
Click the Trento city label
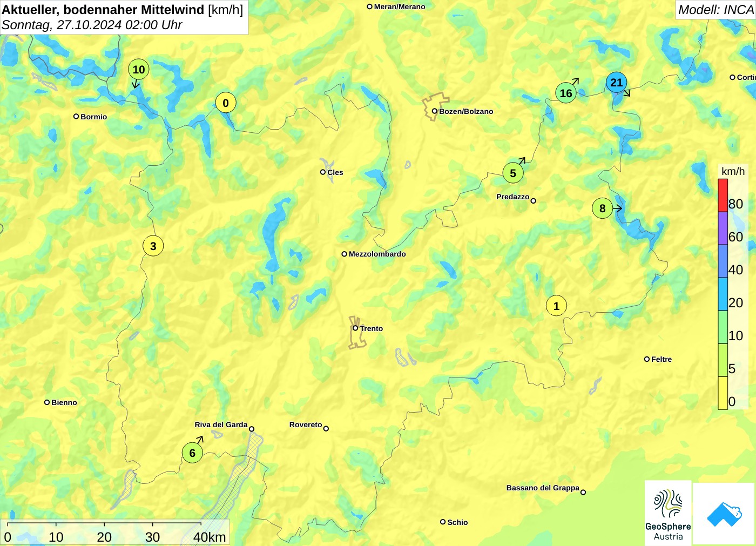pos(372,328)
